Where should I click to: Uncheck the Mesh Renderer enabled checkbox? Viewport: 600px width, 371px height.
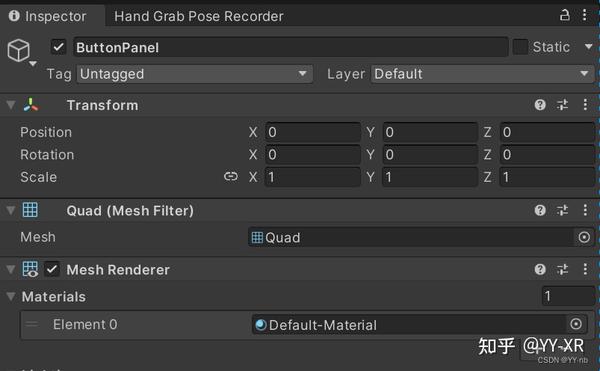point(52,270)
